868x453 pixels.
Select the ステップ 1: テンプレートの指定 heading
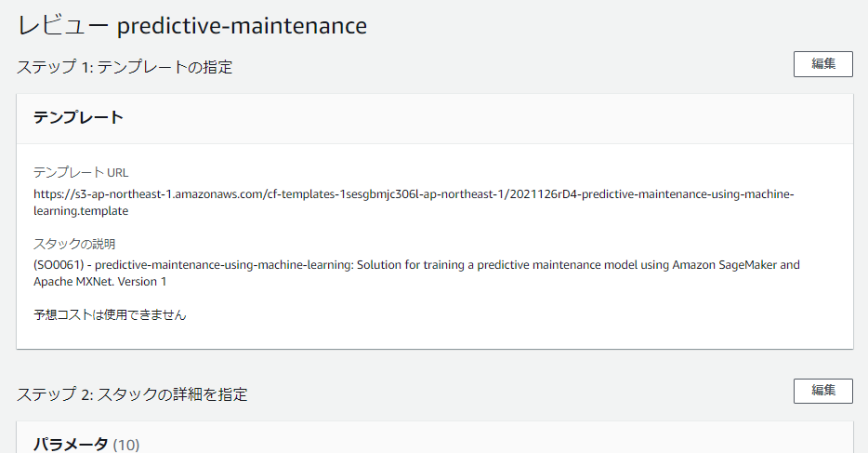[x=125, y=67]
